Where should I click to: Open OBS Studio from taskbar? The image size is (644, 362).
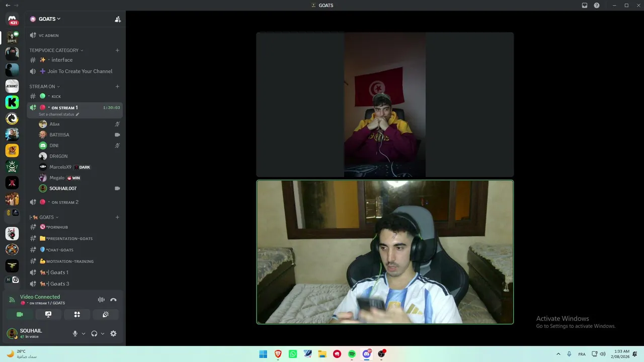click(381, 354)
